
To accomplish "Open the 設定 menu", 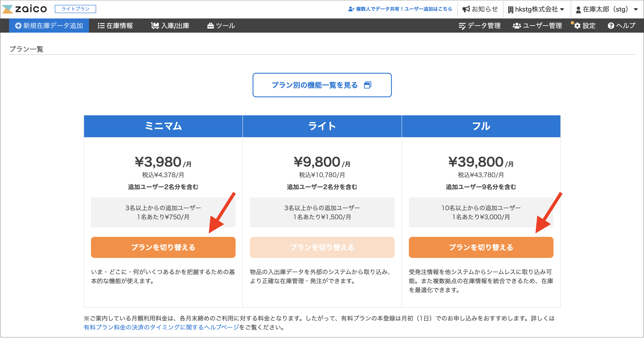I will tap(584, 26).
